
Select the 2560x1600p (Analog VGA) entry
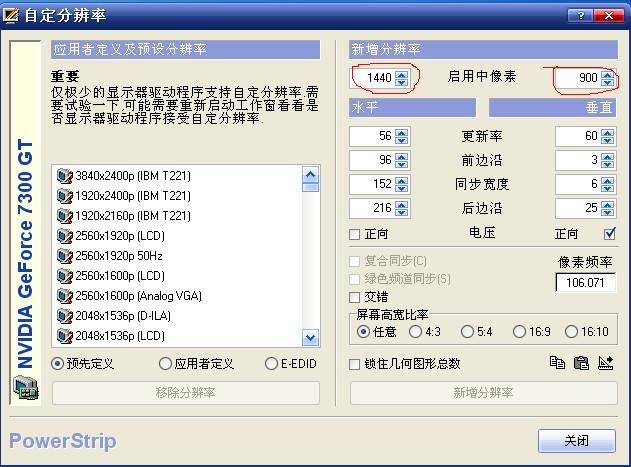pyautogui.click(x=129, y=296)
